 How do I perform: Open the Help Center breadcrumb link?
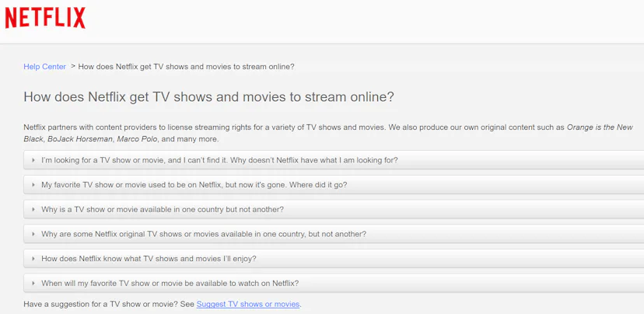(x=45, y=67)
